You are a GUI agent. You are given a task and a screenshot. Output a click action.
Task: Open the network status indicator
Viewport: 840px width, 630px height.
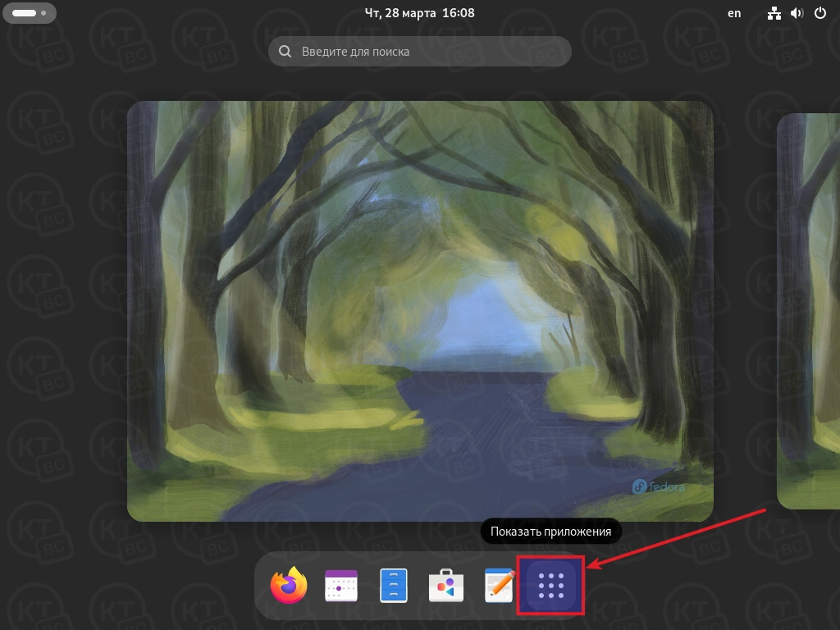774,13
